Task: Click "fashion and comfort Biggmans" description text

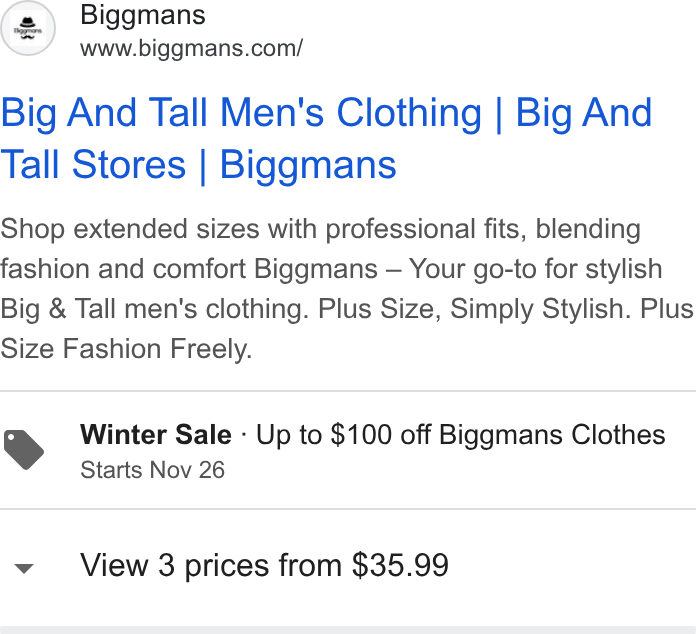Action: tap(189, 269)
